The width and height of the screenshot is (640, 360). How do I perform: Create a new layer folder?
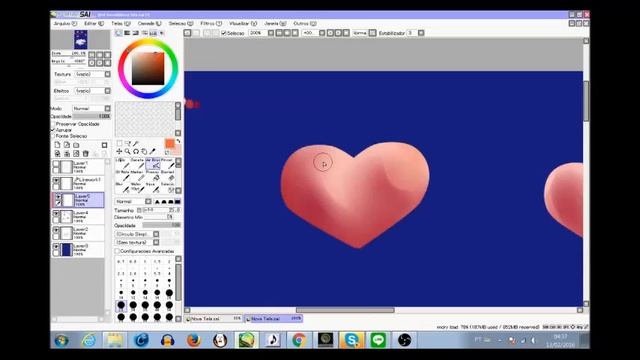pyautogui.click(x=76, y=145)
